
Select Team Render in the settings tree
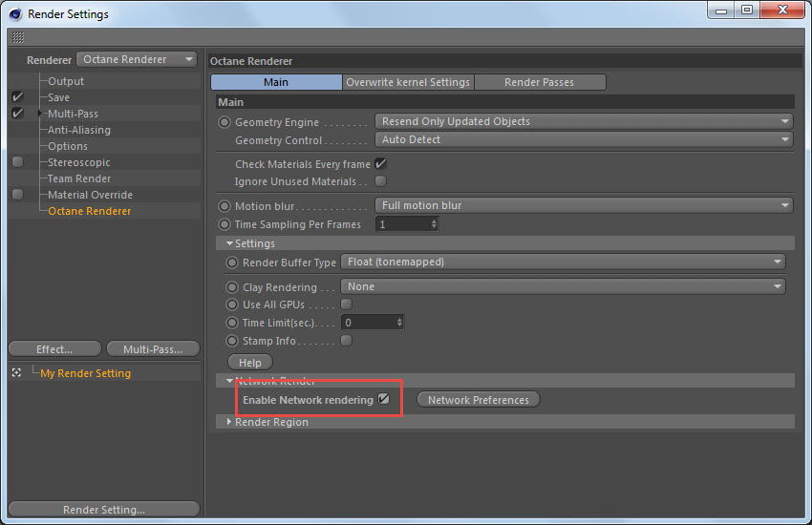[x=79, y=178]
